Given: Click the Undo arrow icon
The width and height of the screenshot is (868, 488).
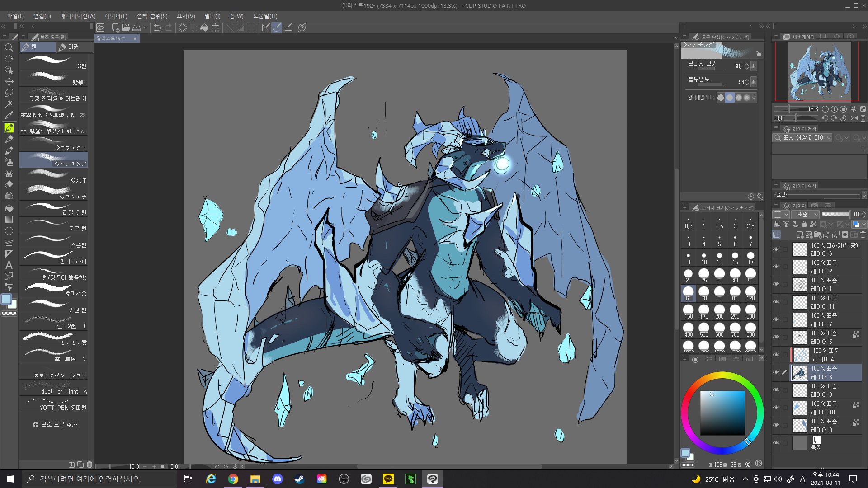Looking at the screenshot, I should click(157, 28).
